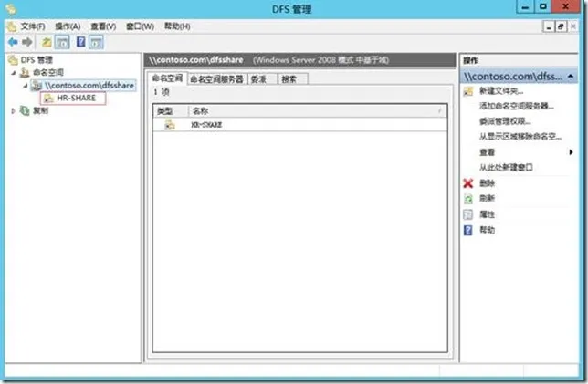Restore the inner MDI child window
This screenshot has height=384, width=588.
tap(561, 26)
